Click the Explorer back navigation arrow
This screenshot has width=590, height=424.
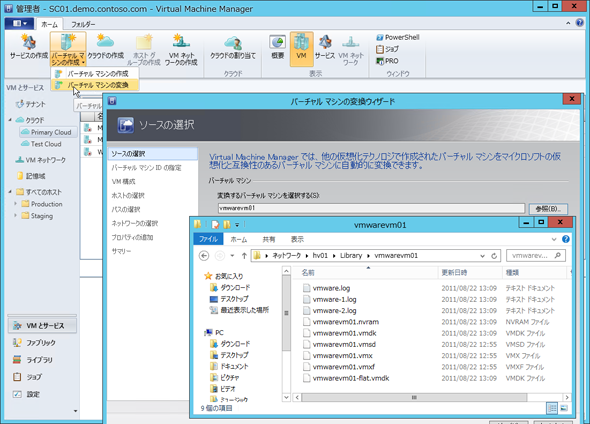pos(204,255)
